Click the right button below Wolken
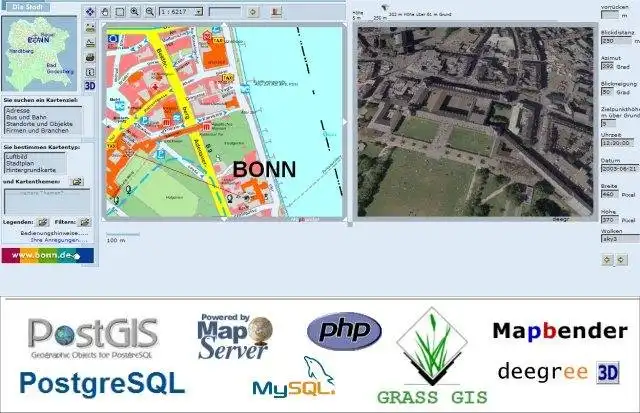 pos(621,260)
